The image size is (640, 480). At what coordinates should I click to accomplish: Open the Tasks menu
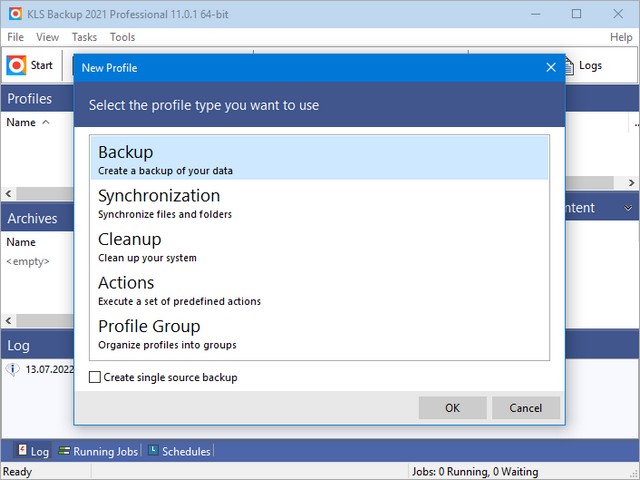tap(85, 37)
